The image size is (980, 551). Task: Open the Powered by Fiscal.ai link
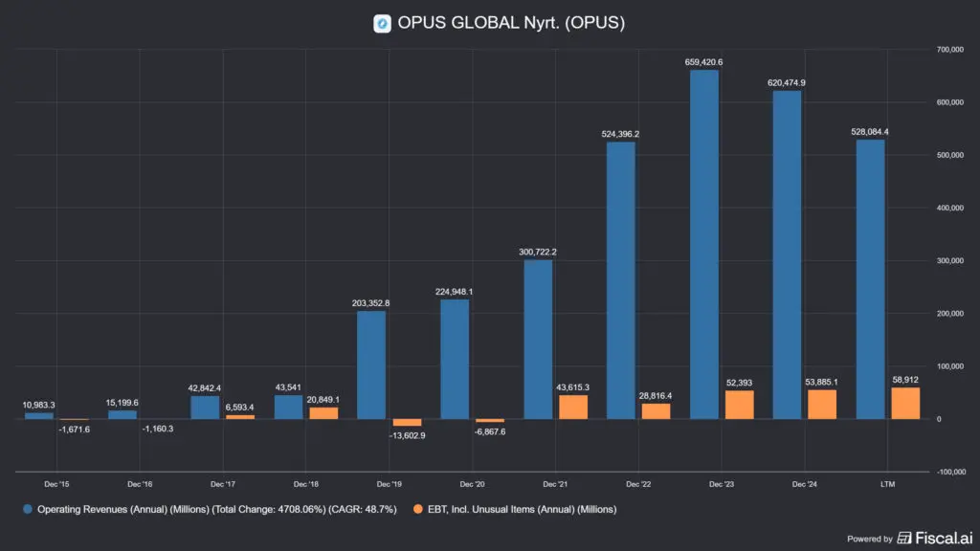pos(910,538)
